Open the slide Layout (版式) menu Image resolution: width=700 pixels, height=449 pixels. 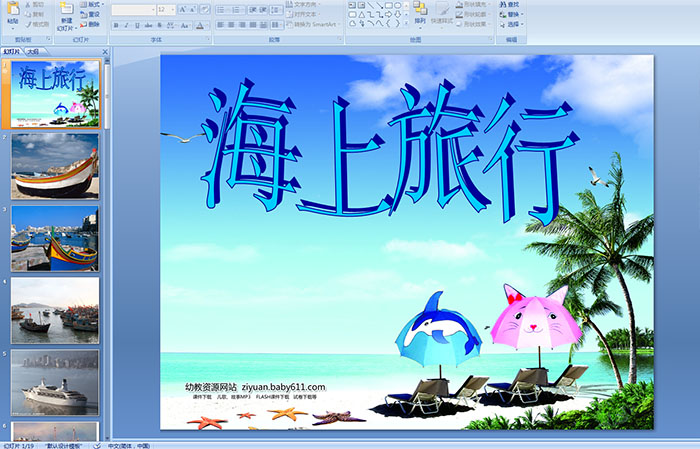coord(91,4)
